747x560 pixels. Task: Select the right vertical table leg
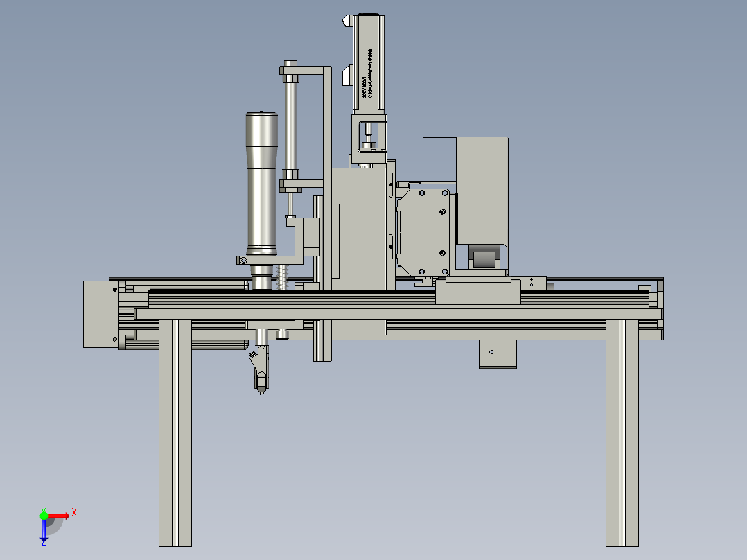click(622, 432)
